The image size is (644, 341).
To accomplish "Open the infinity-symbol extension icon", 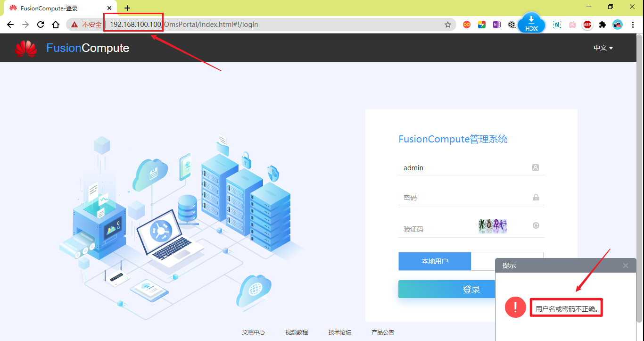I will [467, 25].
